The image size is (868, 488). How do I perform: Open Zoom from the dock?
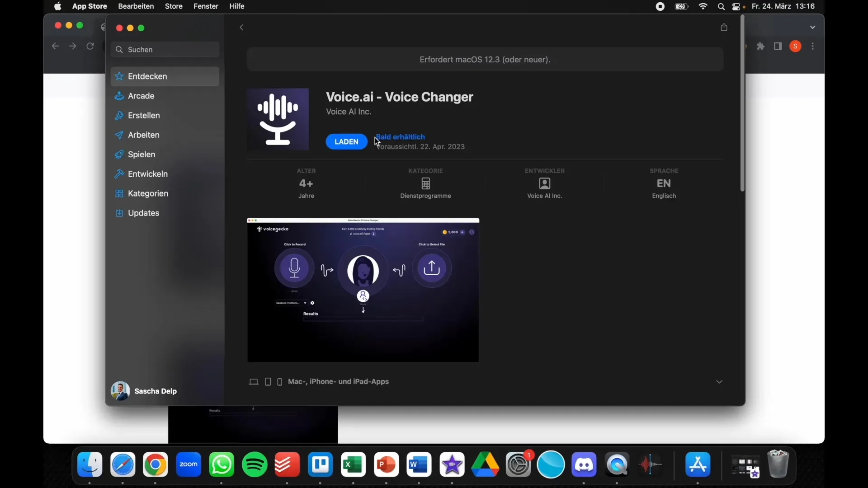coord(189,465)
